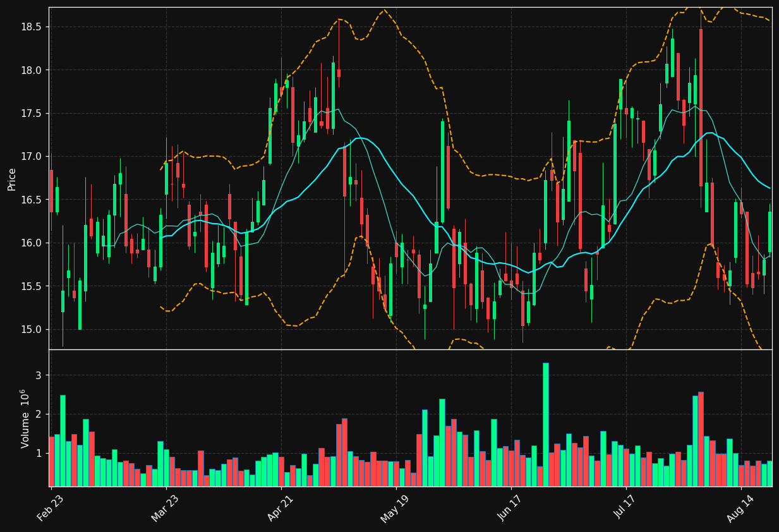Click the Jul 17 date label

(625, 508)
